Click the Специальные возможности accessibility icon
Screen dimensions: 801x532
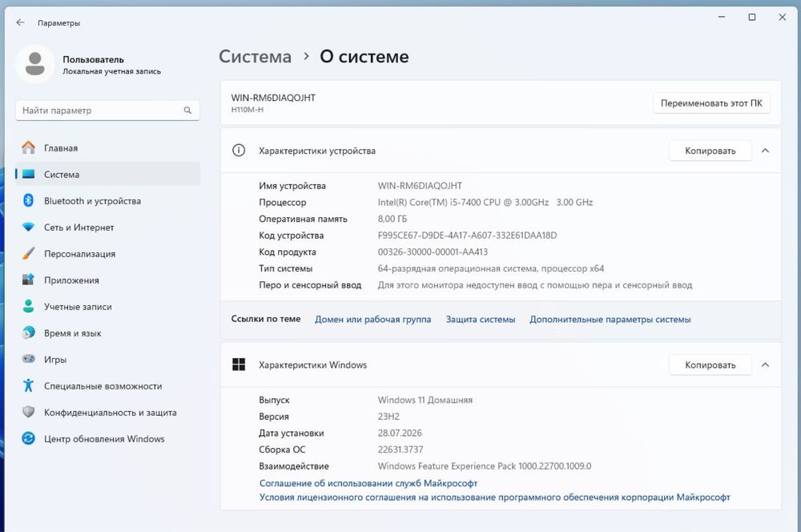click(29, 385)
